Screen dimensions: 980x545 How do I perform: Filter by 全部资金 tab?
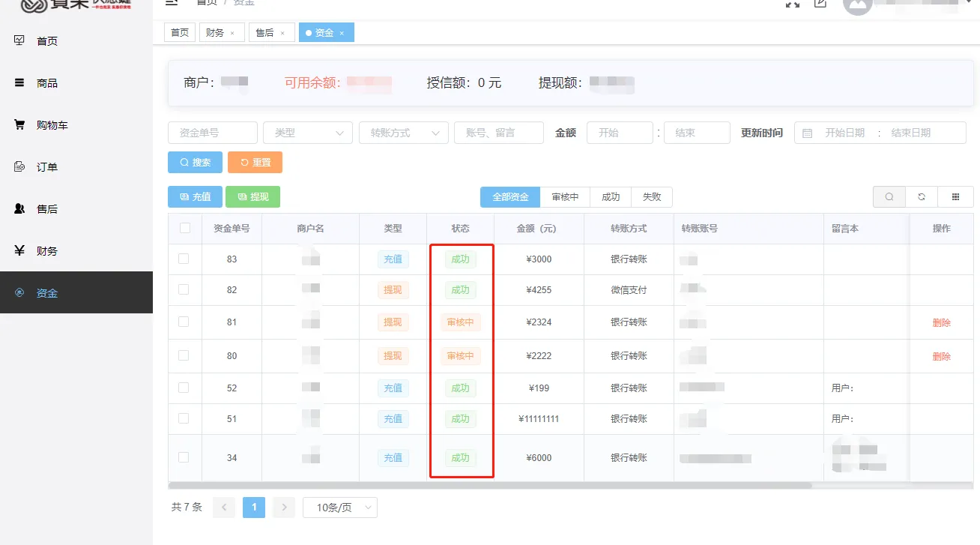(510, 197)
